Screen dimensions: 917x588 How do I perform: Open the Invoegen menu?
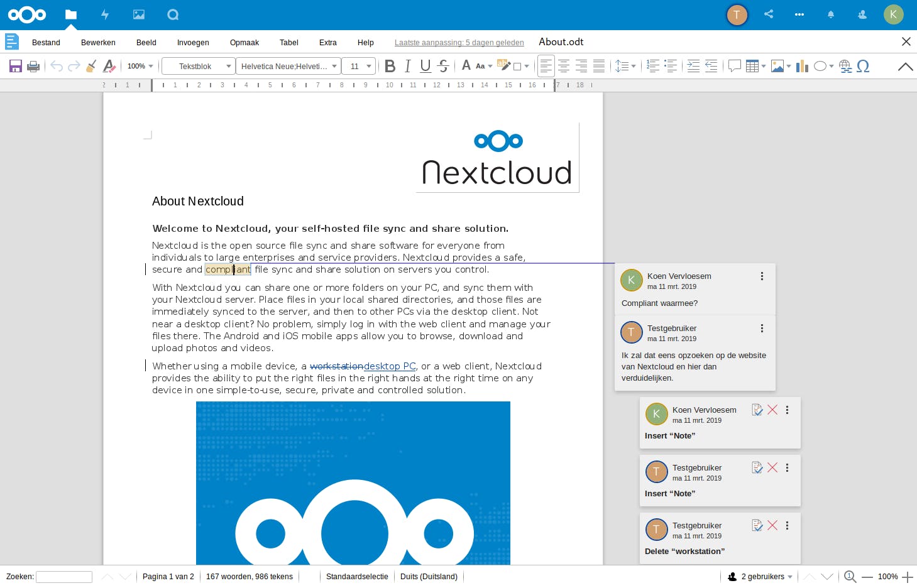pyautogui.click(x=193, y=43)
